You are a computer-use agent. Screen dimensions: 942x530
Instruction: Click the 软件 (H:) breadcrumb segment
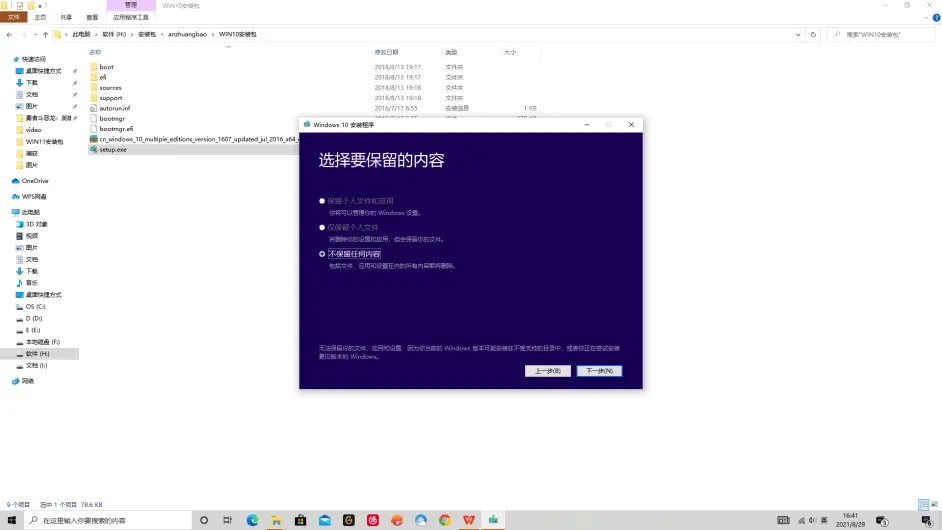point(114,34)
